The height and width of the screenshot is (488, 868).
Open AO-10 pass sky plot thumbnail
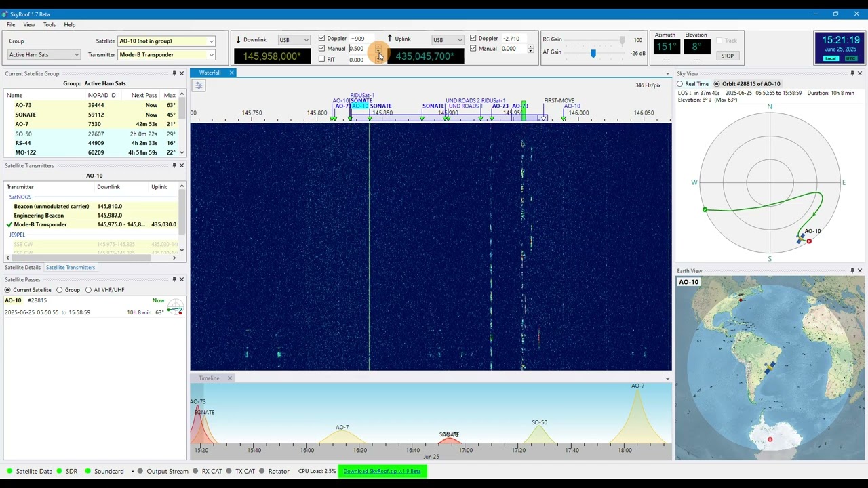(175, 306)
